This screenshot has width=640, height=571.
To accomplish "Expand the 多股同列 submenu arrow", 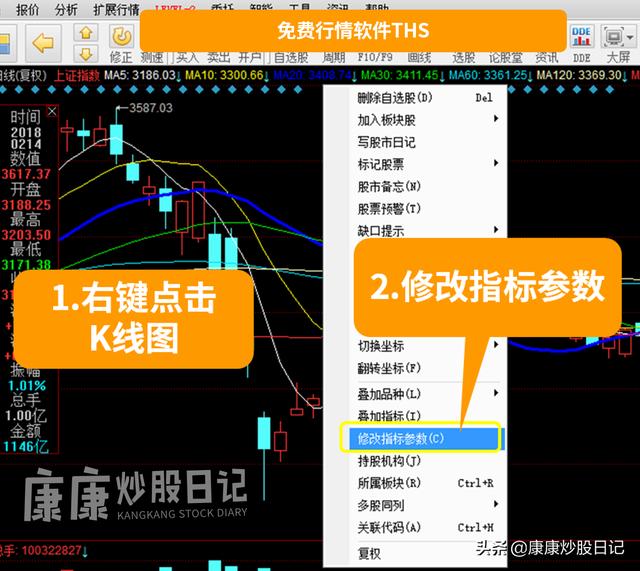I will 496,504.
